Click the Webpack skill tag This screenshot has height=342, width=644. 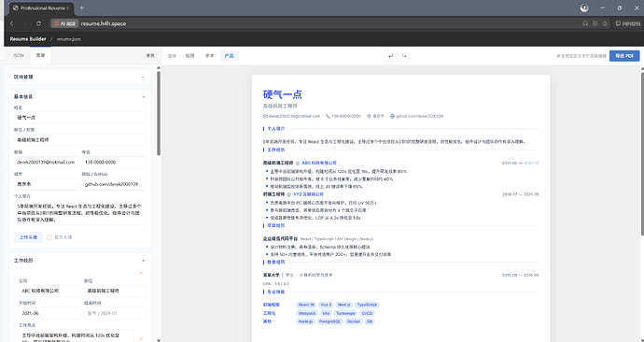[x=307, y=313]
